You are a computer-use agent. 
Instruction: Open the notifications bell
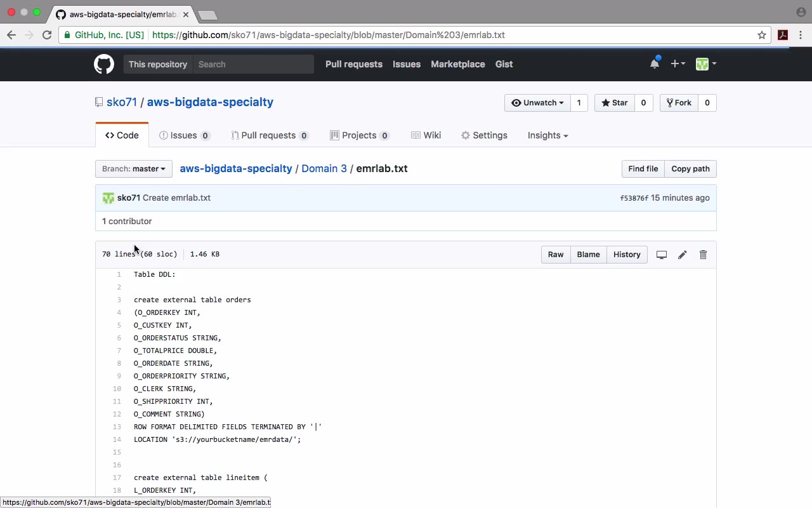click(655, 63)
